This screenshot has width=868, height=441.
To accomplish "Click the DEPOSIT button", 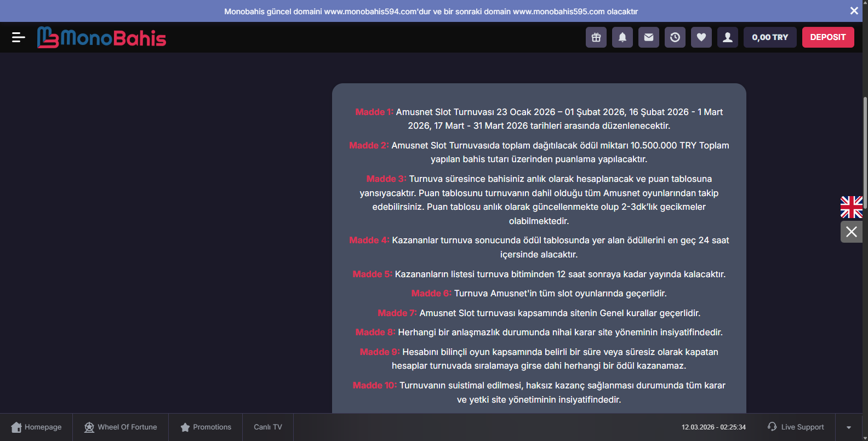I will pyautogui.click(x=827, y=37).
